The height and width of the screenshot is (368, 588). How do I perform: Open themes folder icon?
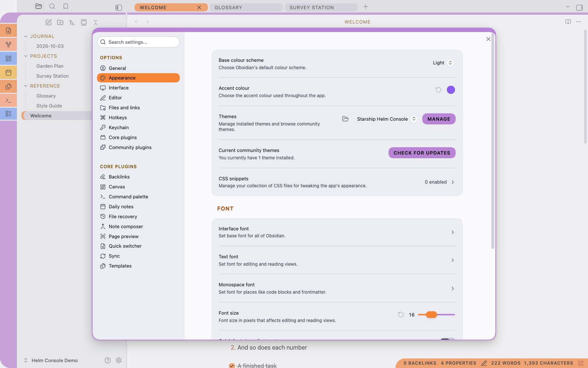345,119
